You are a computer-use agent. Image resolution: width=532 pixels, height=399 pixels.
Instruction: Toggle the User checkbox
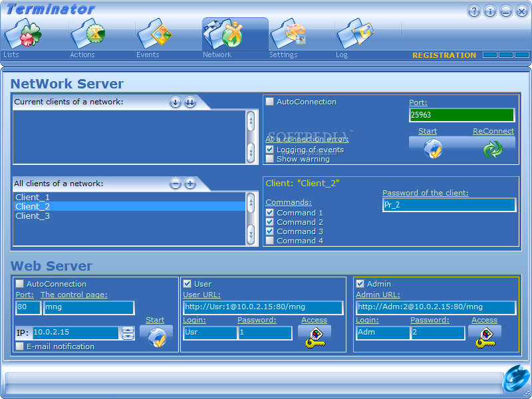click(x=187, y=284)
